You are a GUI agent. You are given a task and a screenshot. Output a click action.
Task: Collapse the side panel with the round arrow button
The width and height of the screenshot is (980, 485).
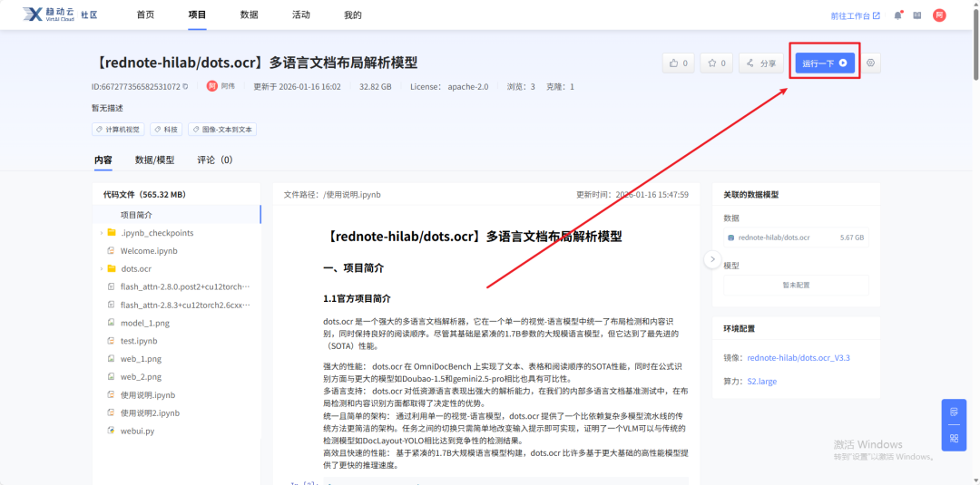(712, 259)
